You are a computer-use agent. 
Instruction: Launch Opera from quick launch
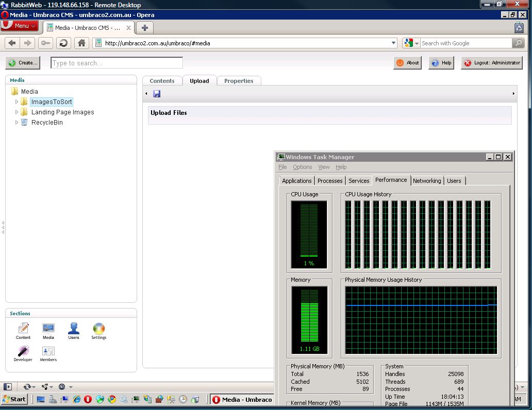(88, 400)
